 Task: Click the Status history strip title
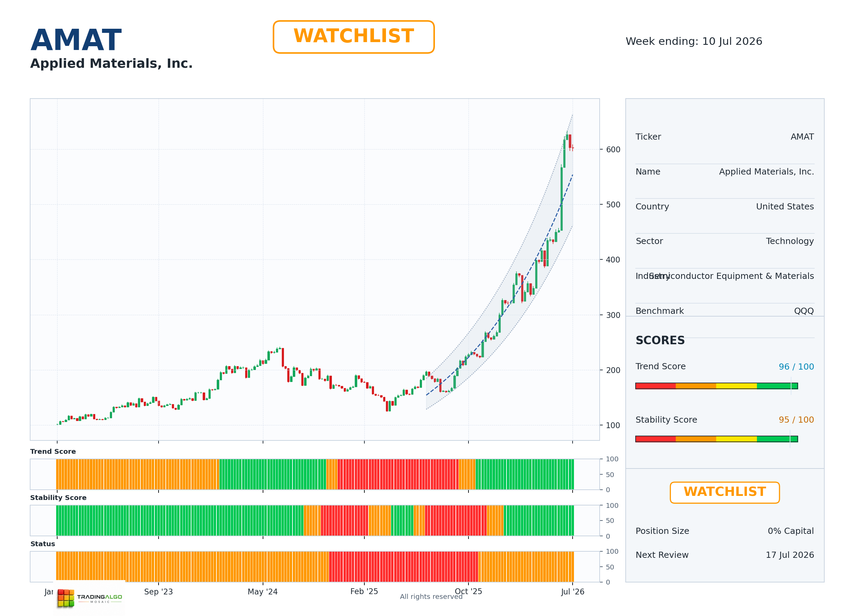[42, 544]
